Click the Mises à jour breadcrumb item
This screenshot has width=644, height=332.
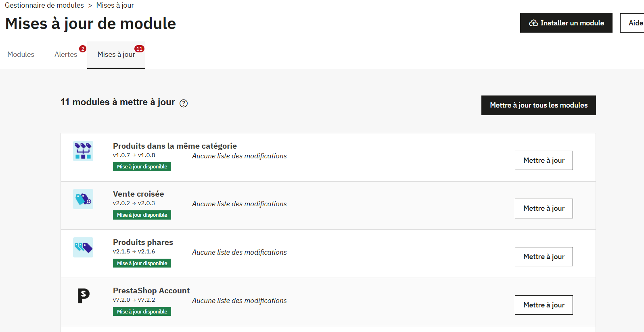click(115, 5)
